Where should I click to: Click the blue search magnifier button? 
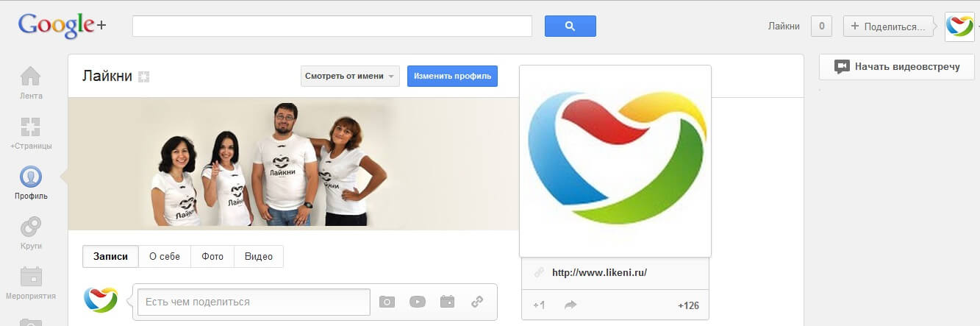pos(570,26)
